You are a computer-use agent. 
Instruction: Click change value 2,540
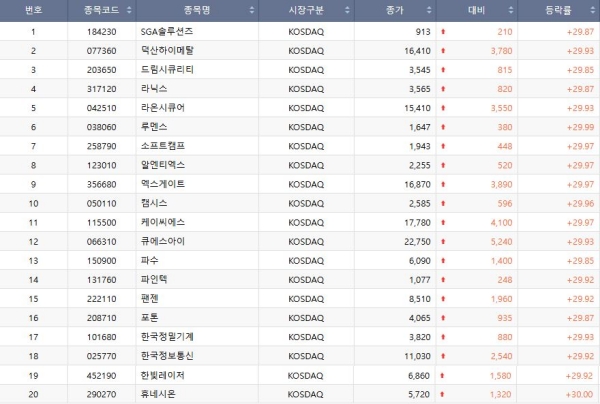pos(502,357)
